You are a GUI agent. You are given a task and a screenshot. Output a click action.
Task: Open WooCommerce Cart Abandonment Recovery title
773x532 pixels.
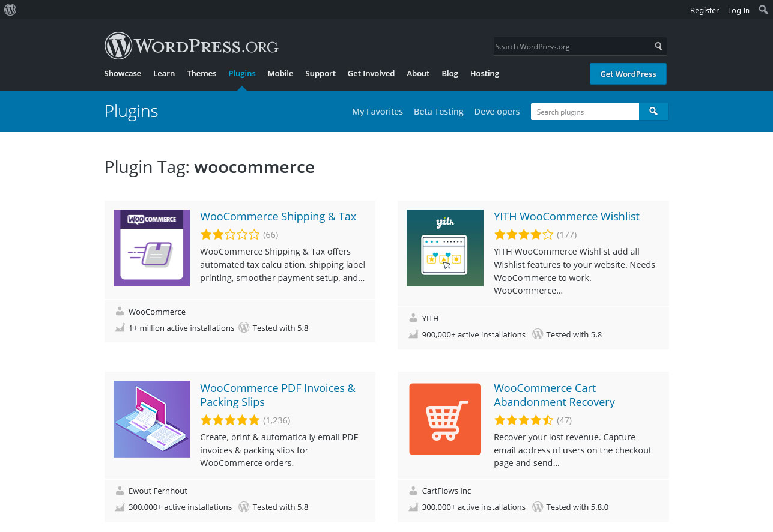tap(554, 395)
